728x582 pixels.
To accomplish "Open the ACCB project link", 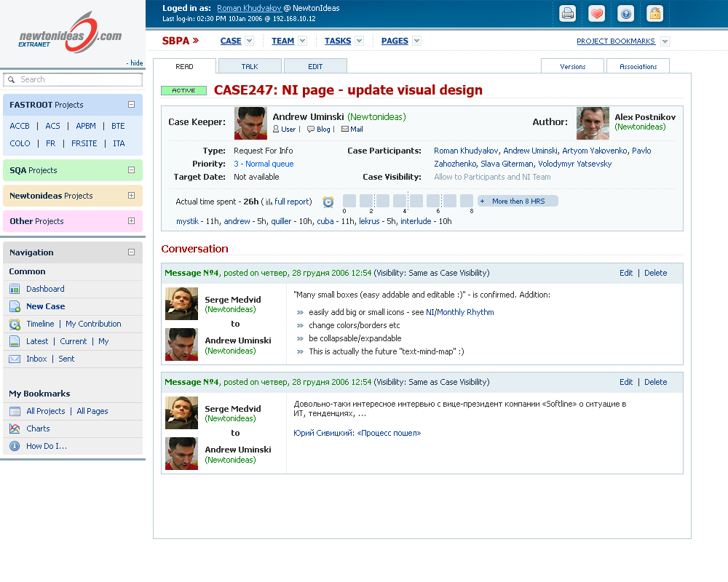I will click(x=20, y=126).
